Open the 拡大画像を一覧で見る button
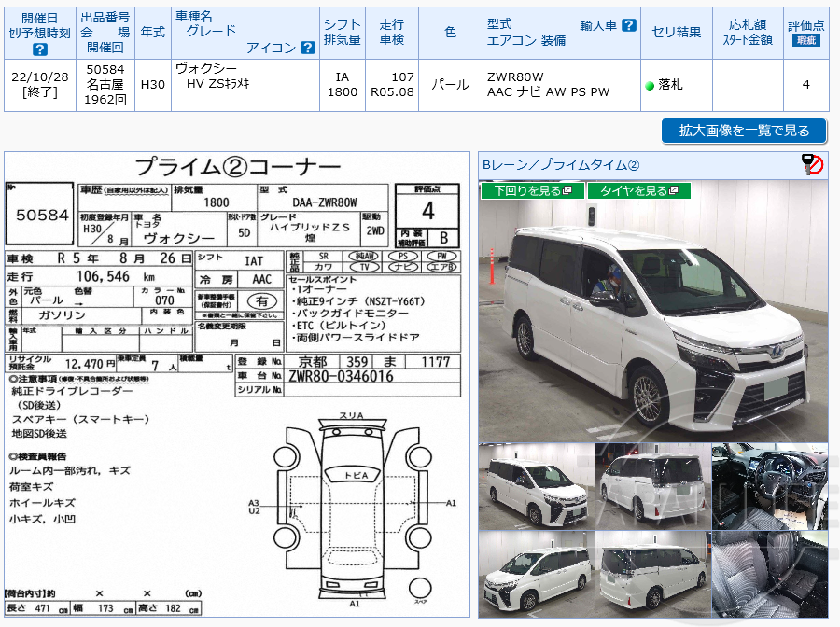The width and height of the screenshot is (840, 627). 742,131
